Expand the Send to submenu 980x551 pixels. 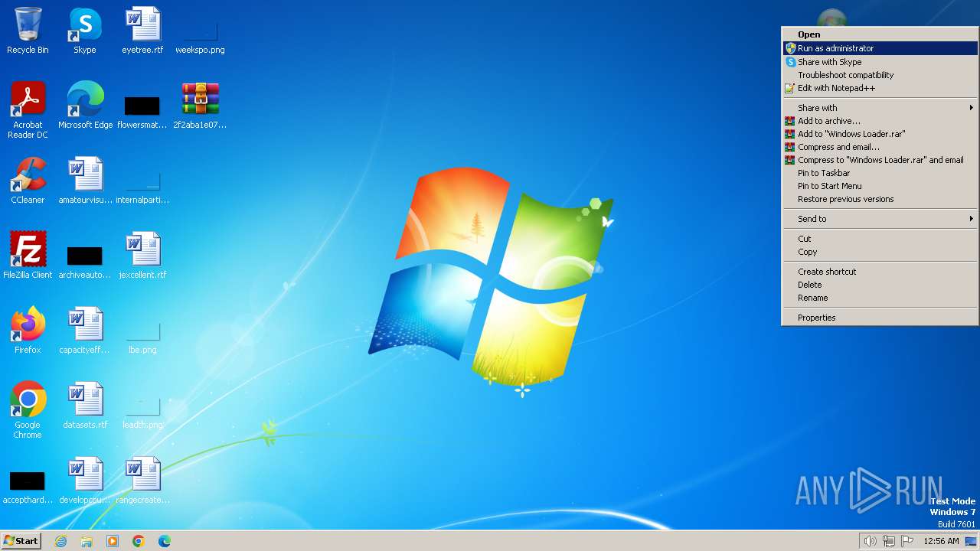[880, 219]
